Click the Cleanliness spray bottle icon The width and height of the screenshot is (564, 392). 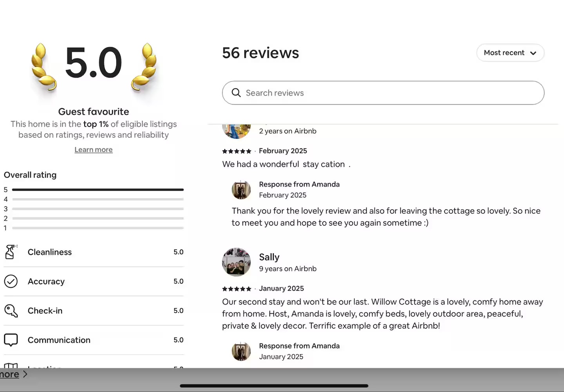click(11, 252)
